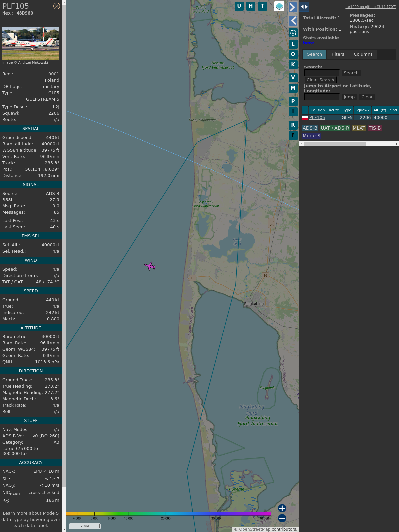Click the scrollbar left arrow in table

(x=302, y=144)
